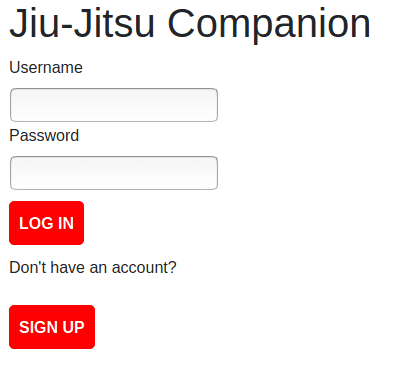Focus the Password input field

point(114,173)
